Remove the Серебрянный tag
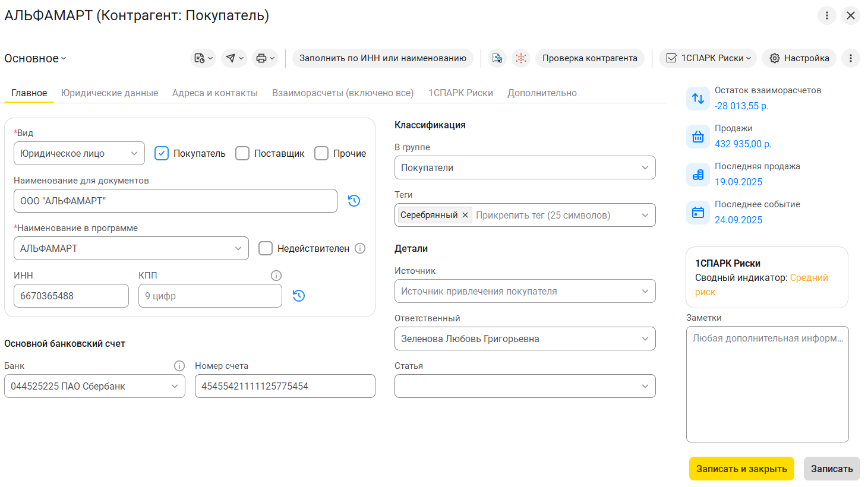Image resolution: width=868 pixels, height=487 pixels. click(465, 215)
